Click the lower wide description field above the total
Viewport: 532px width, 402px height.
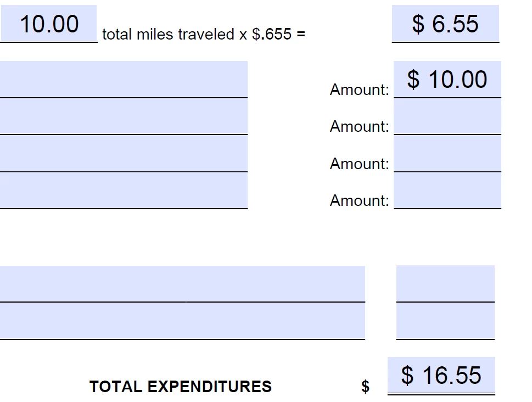click(182, 321)
